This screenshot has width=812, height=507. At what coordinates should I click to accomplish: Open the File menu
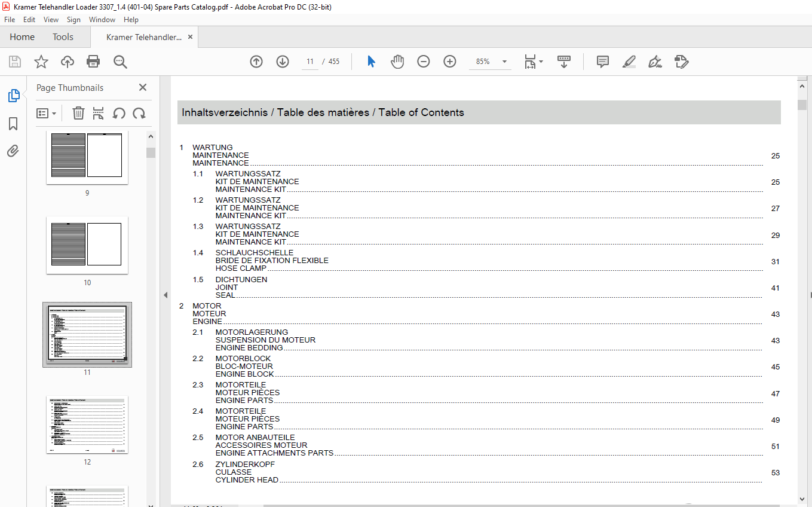point(10,20)
